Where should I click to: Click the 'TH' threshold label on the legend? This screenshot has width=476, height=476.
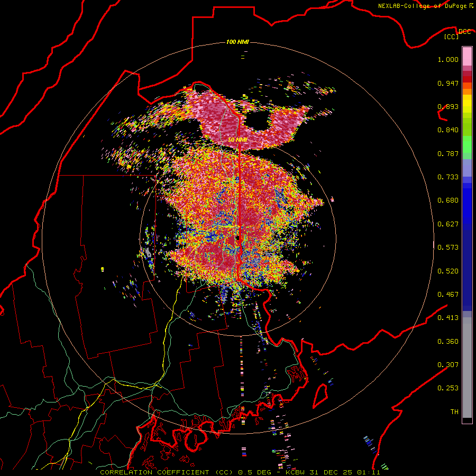pos(454,412)
